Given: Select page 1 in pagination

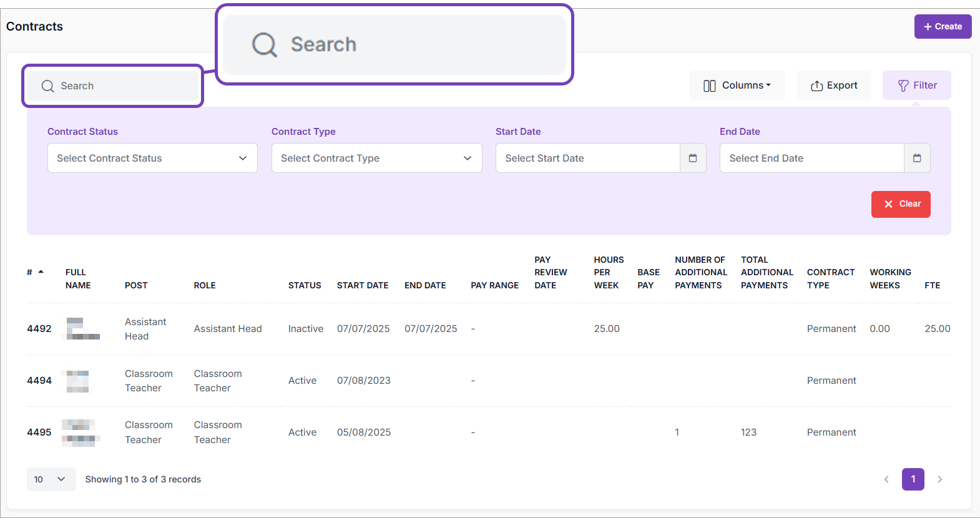Looking at the screenshot, I should pyautogui.click(x=913, y=479).
